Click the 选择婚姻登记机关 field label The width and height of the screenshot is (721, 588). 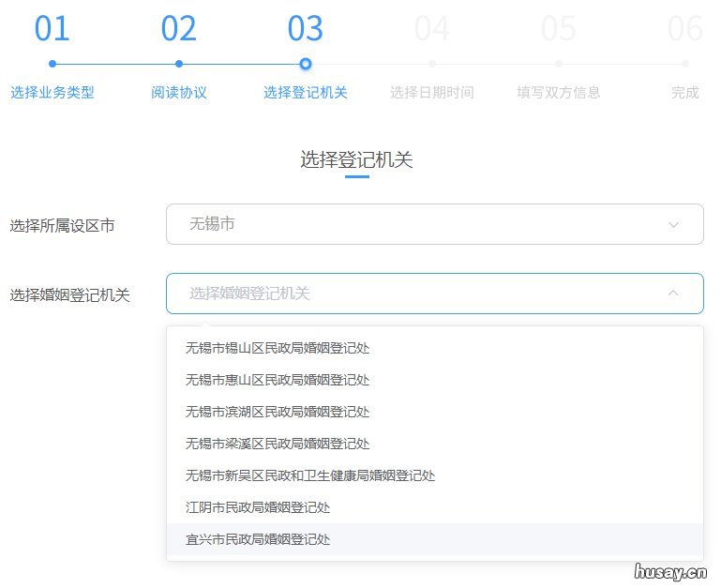pos(70,294)
